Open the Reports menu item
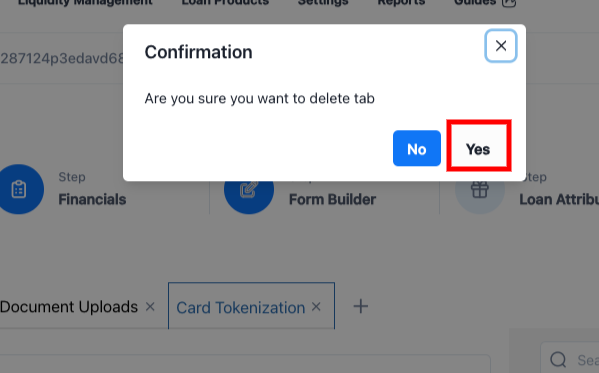This screenshot has height=373, width=599. coord(401,2)
